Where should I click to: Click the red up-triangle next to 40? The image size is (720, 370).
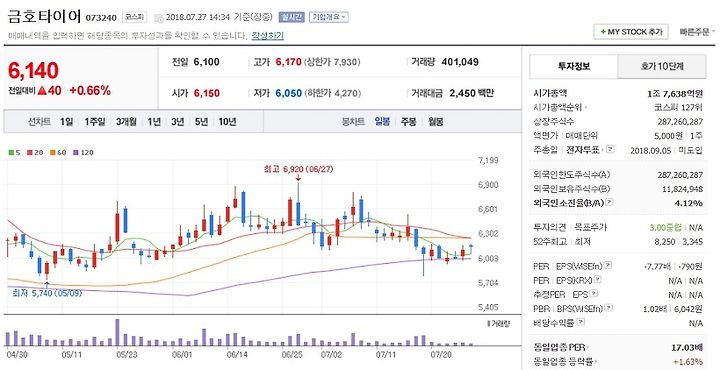pos(42,91)
